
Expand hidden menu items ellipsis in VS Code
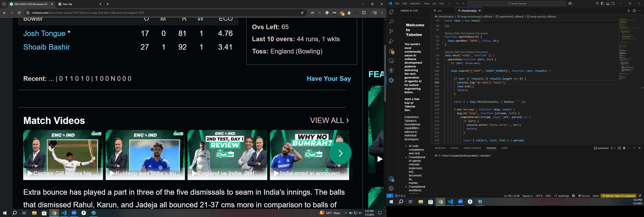coord(449,3)
